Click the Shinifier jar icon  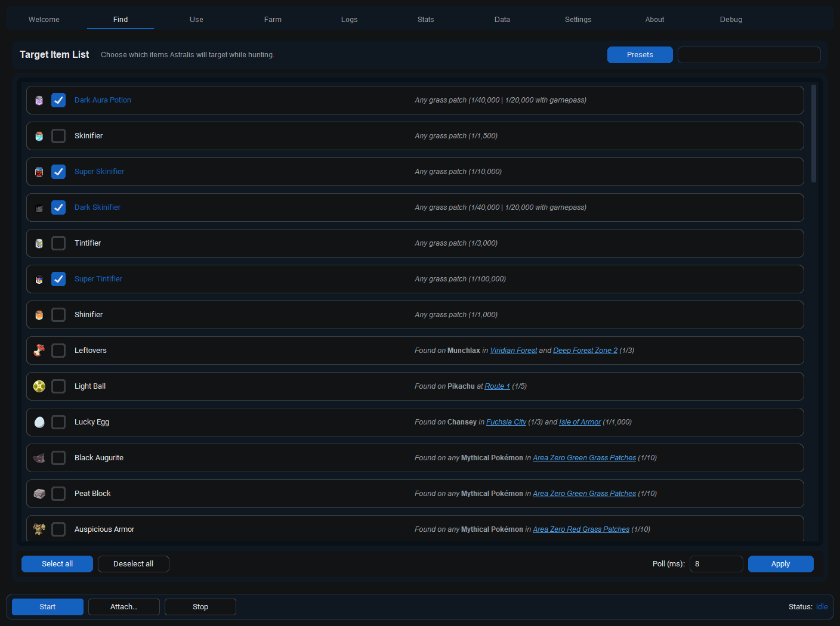pos(39,315)
